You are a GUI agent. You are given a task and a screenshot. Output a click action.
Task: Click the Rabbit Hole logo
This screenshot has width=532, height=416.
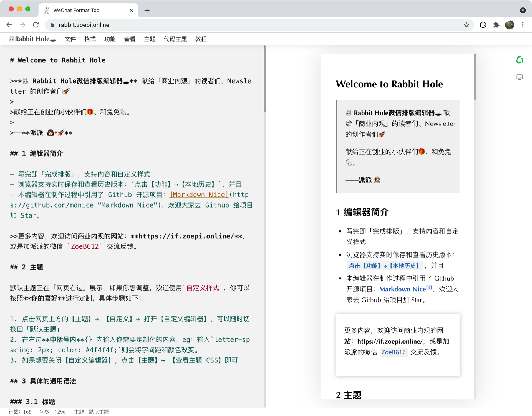32,39
